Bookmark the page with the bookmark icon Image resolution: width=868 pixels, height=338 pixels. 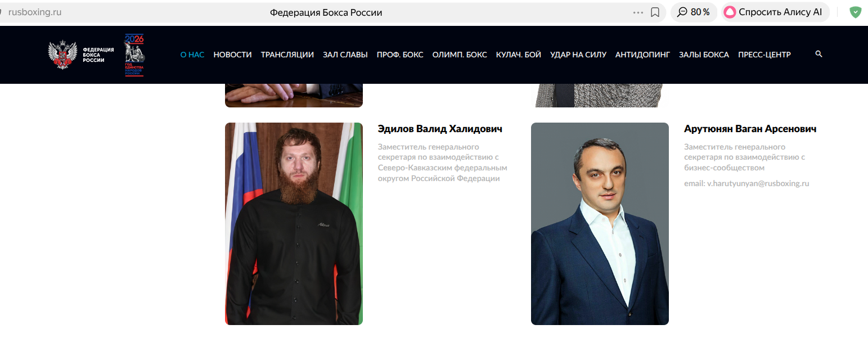pos(655,12)
